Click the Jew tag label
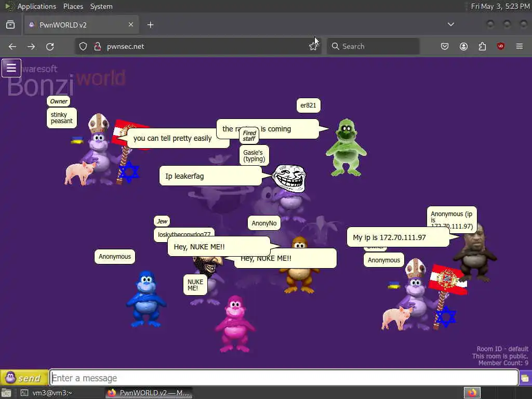Viewport: 532px width, 399px height. 162,221
